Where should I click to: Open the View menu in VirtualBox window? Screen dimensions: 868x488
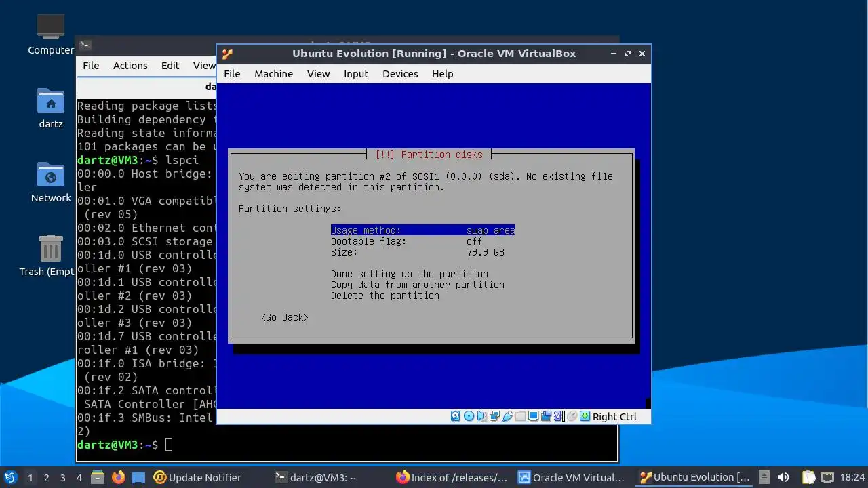318,74
